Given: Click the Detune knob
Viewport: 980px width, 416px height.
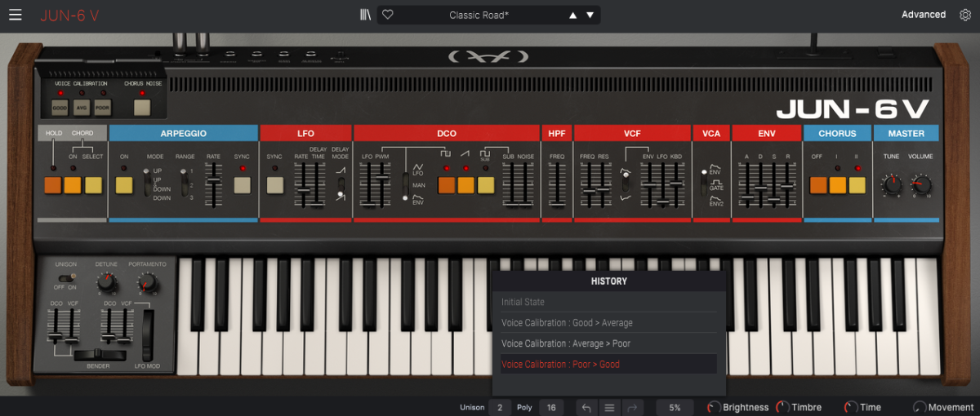Looking at the screenshot, I should (x=105, y=283).
